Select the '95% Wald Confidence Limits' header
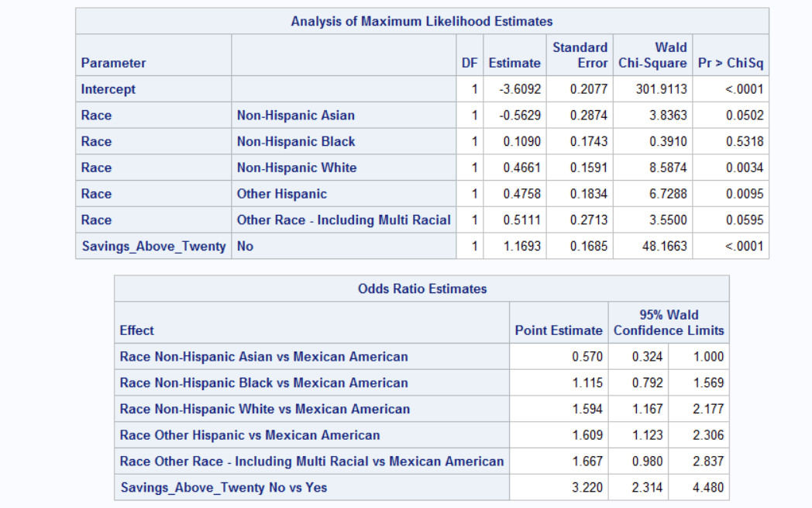812x508 pixels. (669, 323)
